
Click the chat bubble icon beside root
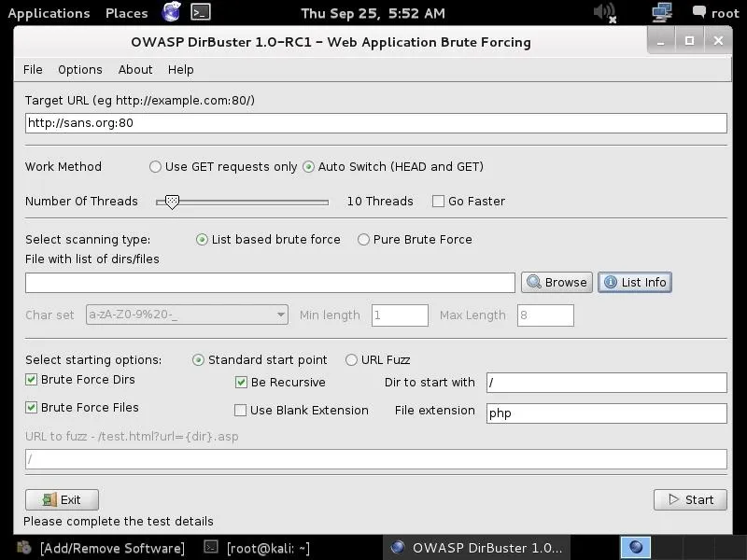coord(698,11)
